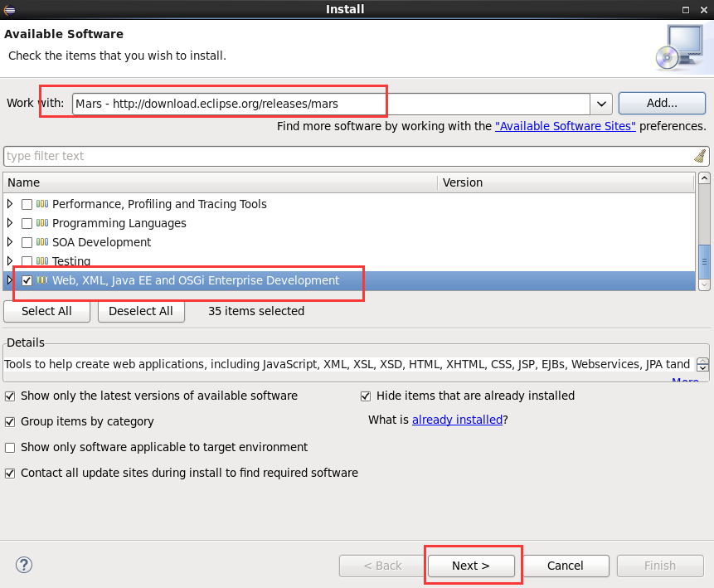
Task: Click Testing category icon
Action: (x=42, y=261)
